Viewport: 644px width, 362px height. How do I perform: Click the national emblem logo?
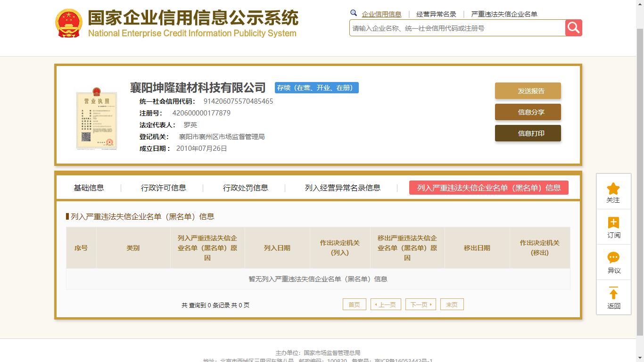pos(68,24)
